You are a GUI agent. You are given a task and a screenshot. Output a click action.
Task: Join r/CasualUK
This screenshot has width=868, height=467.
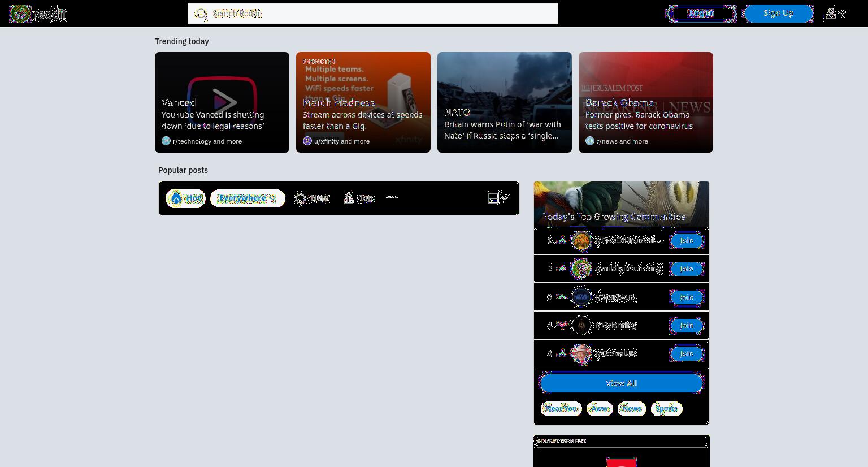pyautogui.click(x=687, y=354)
